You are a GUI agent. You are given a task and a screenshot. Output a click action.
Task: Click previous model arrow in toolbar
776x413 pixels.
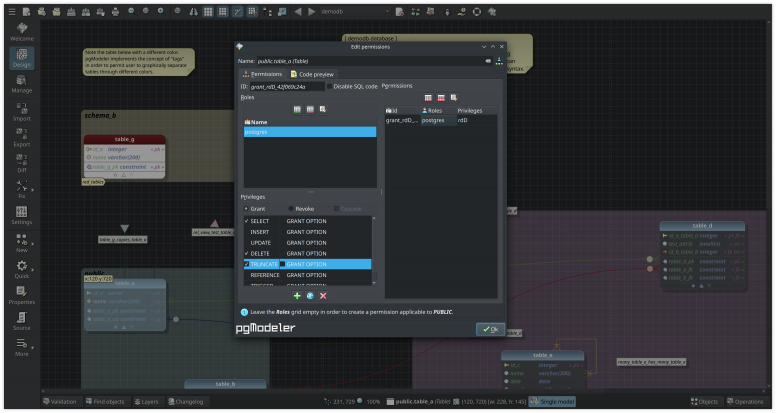click(297, 11)
